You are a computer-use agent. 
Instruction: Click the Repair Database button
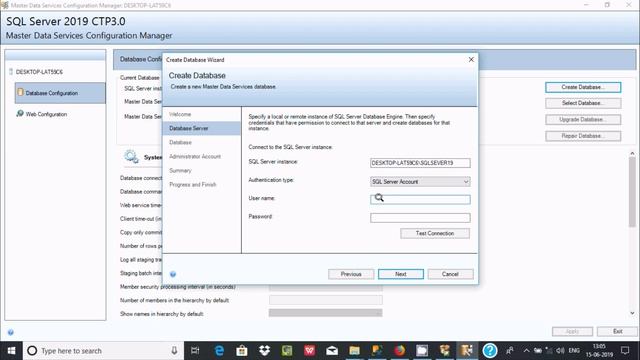(x=583, y=136)
